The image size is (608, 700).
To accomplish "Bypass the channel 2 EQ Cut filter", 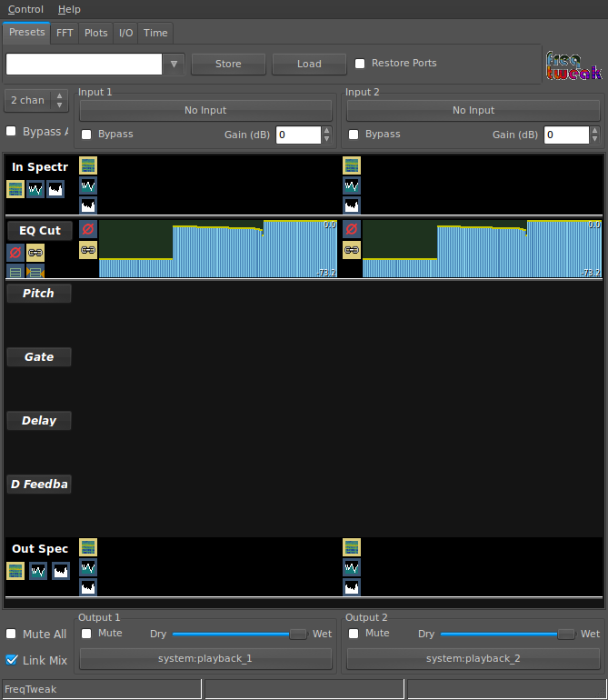I will [x=352, y=229].
